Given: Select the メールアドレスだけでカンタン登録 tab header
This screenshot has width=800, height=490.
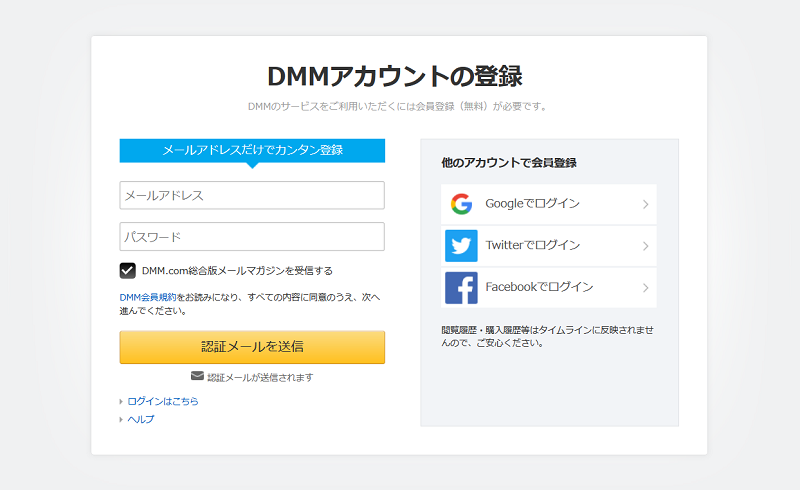Looking at the screenshot, I should click(x=252, y=151).
